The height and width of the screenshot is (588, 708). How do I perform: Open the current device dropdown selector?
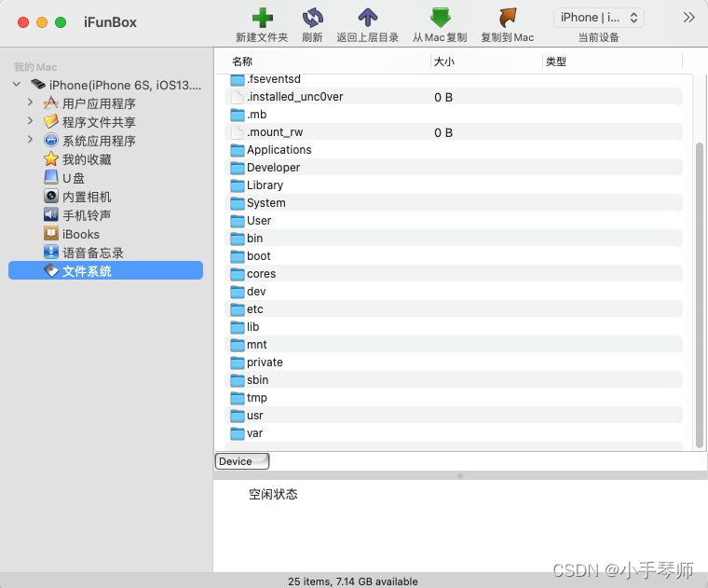(x=599, y=18)
